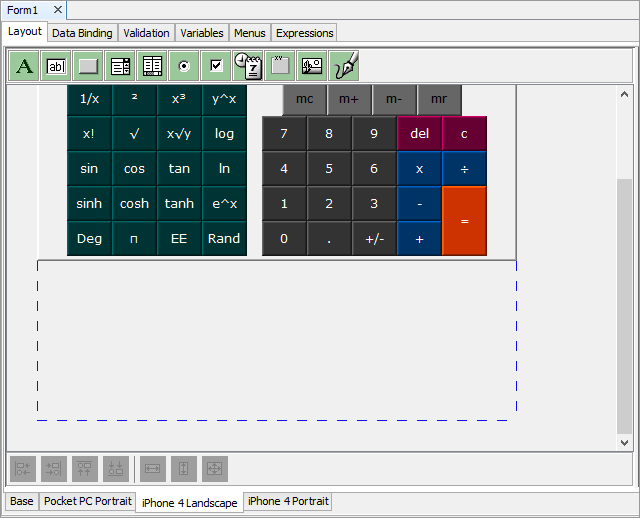Select the Label (A) control tool
640x518 pixels.
tap(25, 66)
